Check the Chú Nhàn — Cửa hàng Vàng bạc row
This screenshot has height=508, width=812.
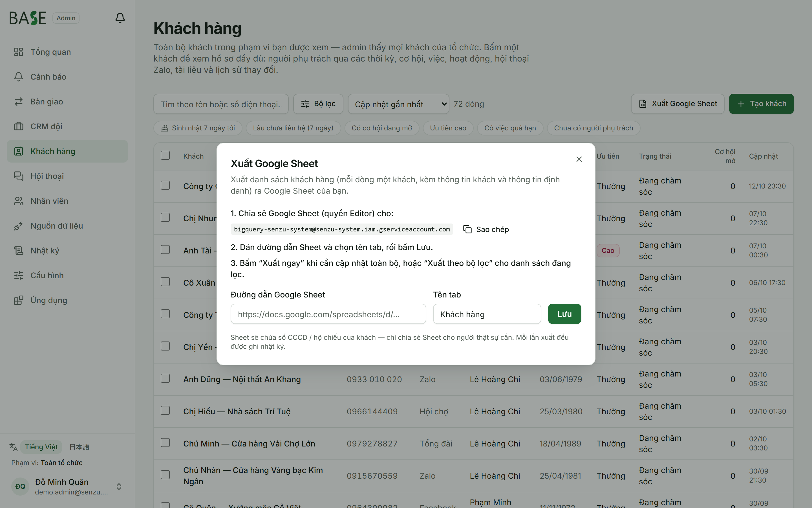click(x=165, y=475)
